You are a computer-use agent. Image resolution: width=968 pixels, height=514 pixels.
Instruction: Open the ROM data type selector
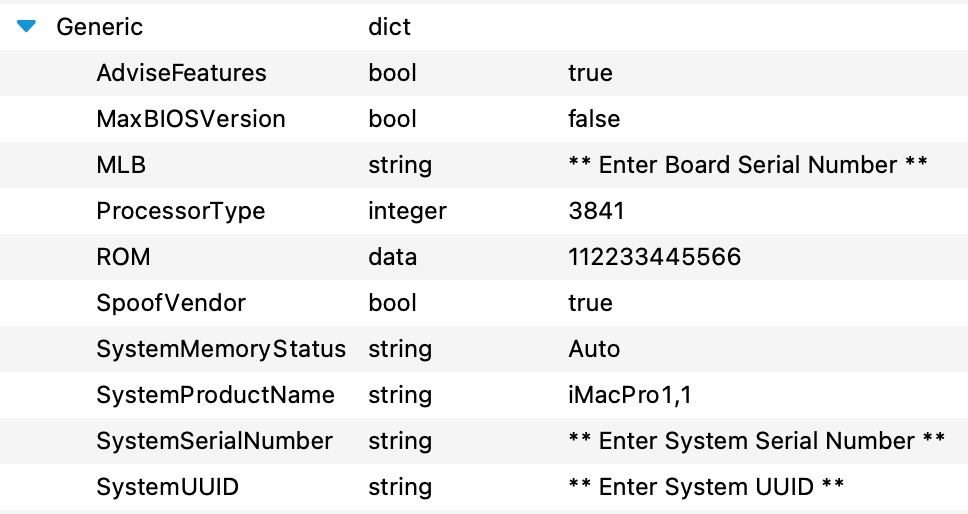[x=393, y=257]
